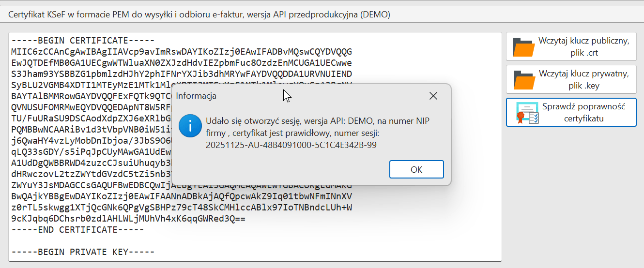
Task: Click the blue information icon in the dialog
Action: click(189, 127)
